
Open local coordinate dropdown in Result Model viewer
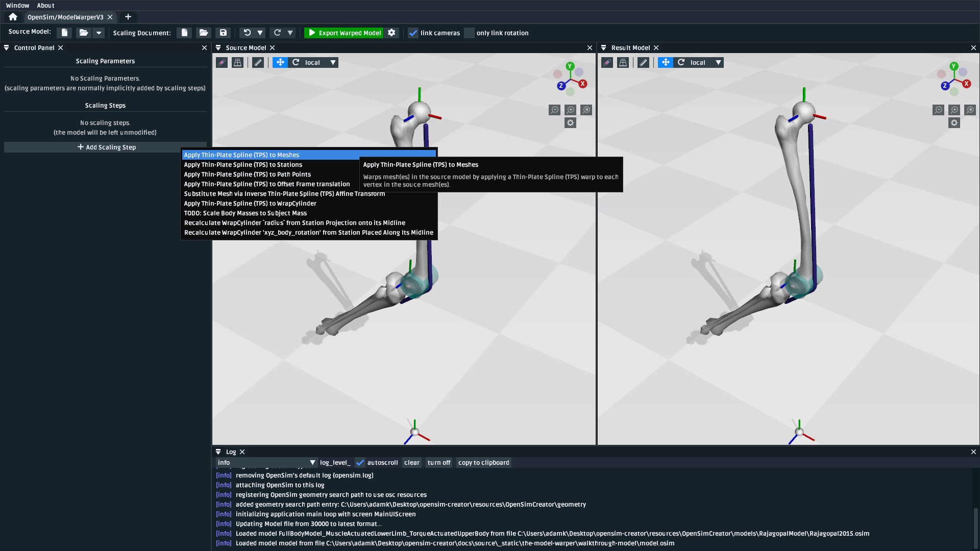(706, 62)
